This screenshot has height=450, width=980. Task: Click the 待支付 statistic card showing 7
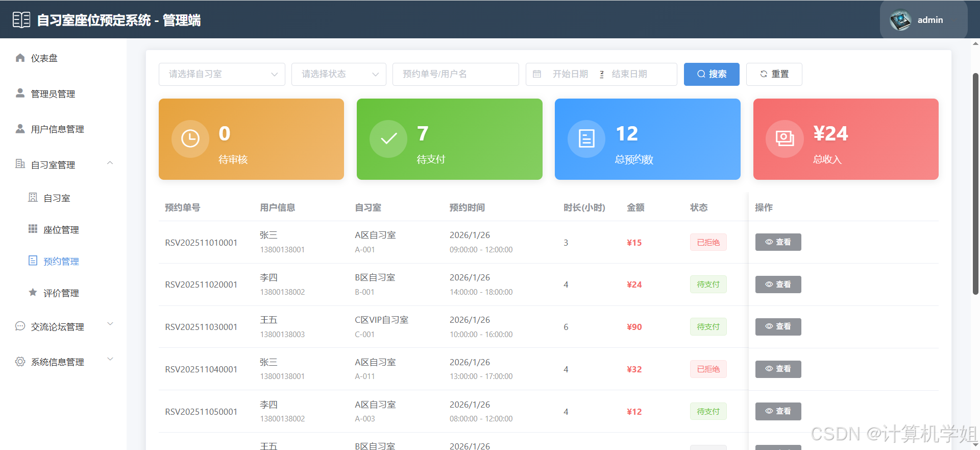tap(449, 139)
